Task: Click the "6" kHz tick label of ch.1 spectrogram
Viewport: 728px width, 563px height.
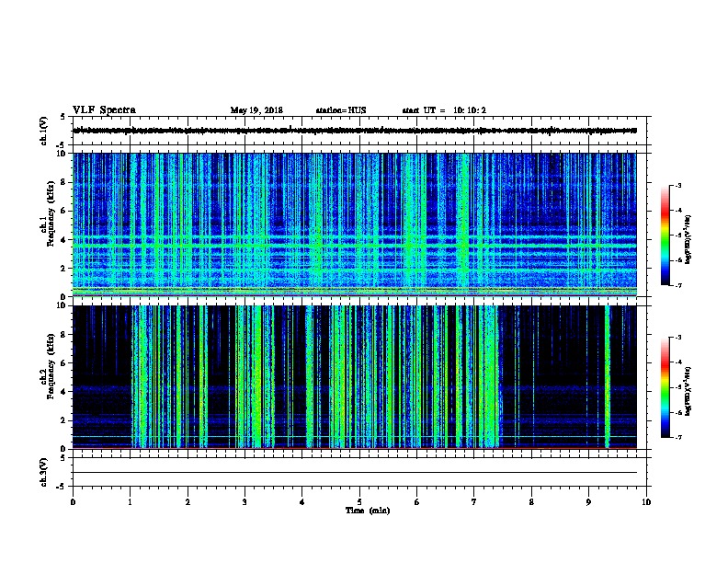Action: 63,212
